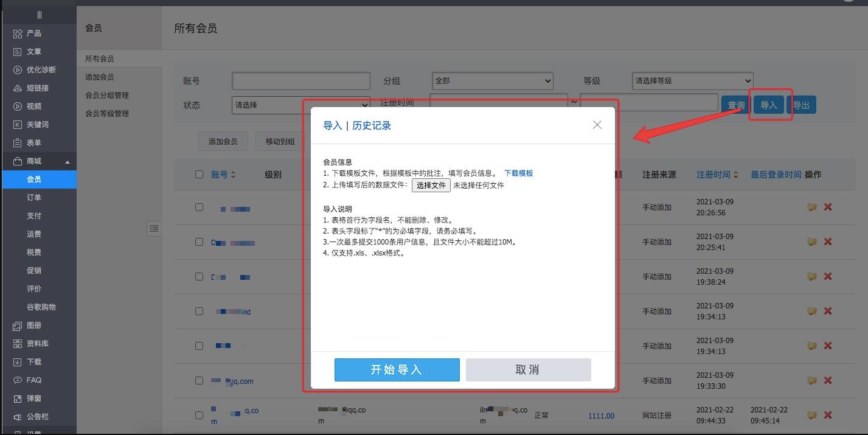Screen dimensions: 868x435
Task: Click inside the 账号 search input field
Action: pyautogui.click(x=300, y=80)
